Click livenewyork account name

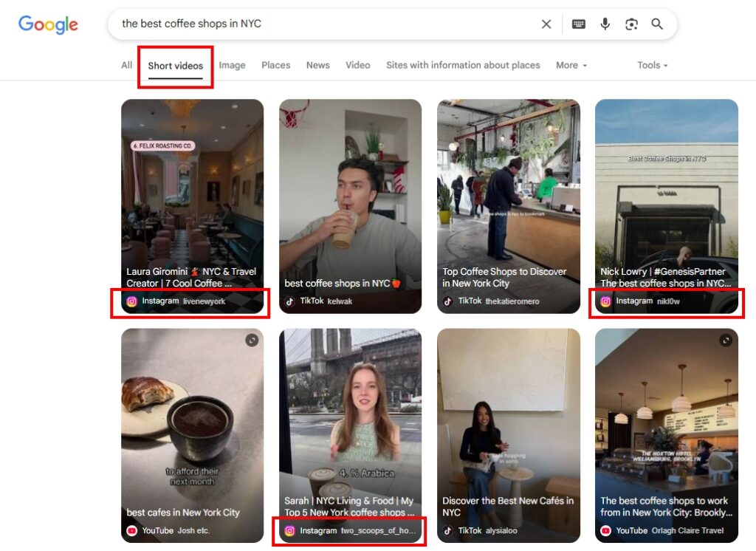(x=204, y=301)
